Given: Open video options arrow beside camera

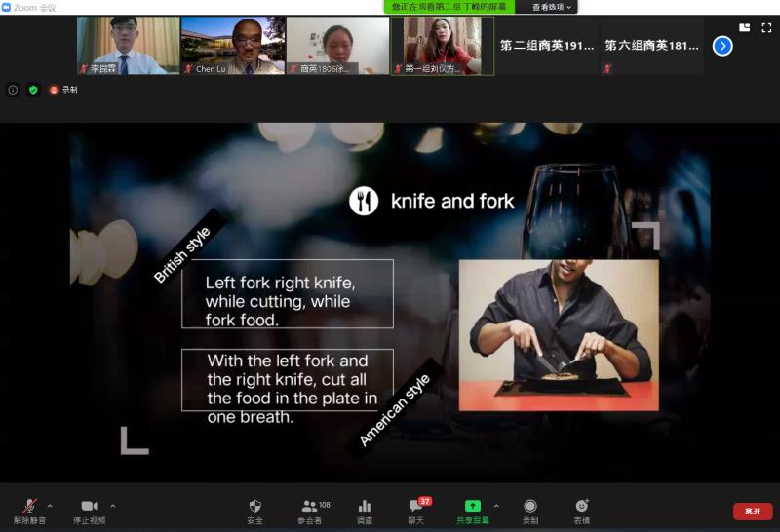Looking at the screenshot, I should 113,506.
